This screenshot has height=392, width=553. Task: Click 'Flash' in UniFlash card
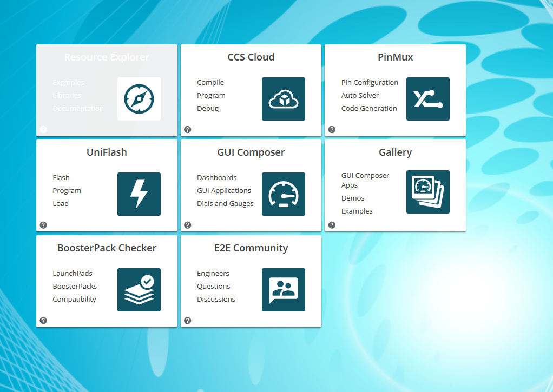pos(61,178)
